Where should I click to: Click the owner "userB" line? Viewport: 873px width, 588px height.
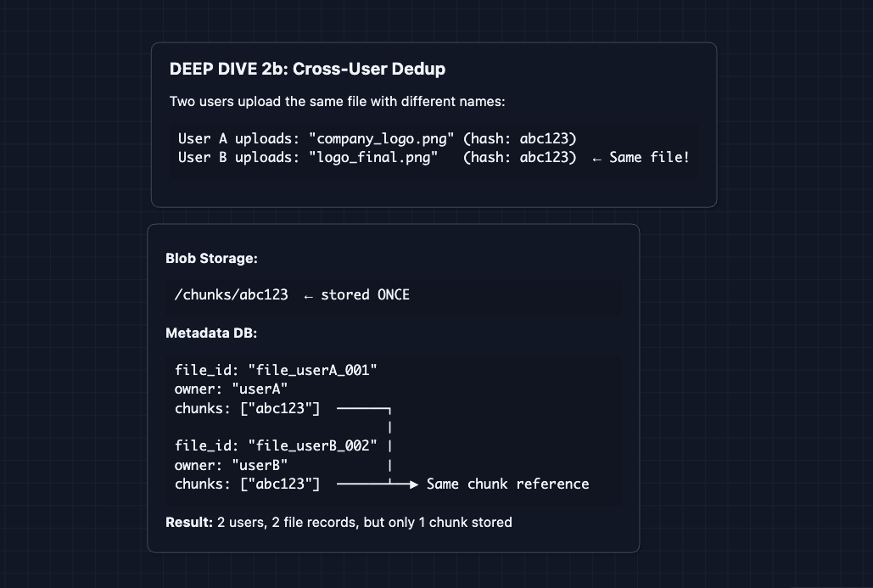tap(231, 465)
